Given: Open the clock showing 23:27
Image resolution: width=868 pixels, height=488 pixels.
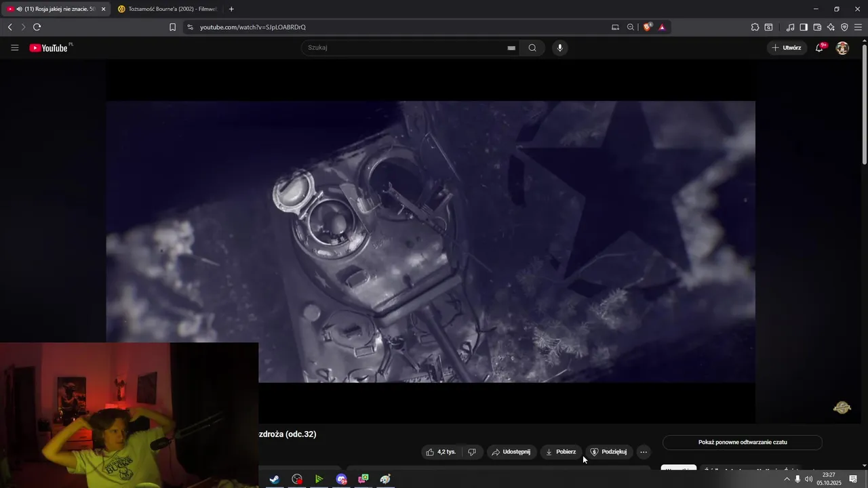Looking at the screenshot, I should click(x=829, y=479).
